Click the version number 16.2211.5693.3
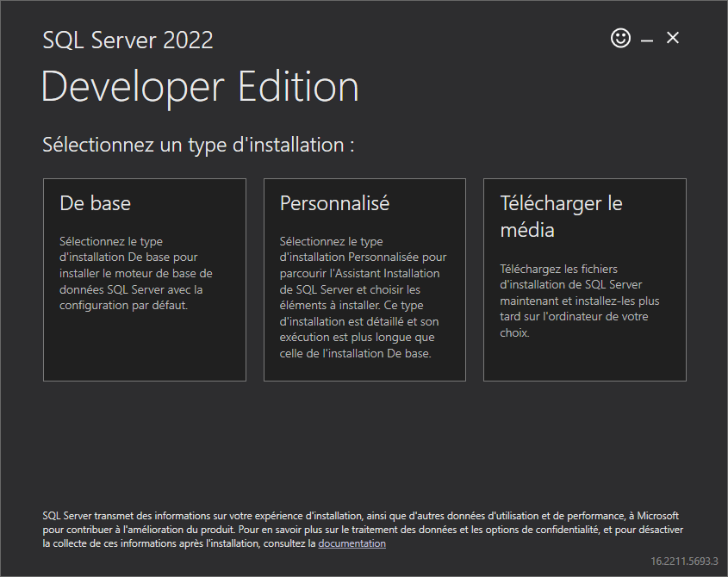This screenshot has height=577, width=728. 684,561
